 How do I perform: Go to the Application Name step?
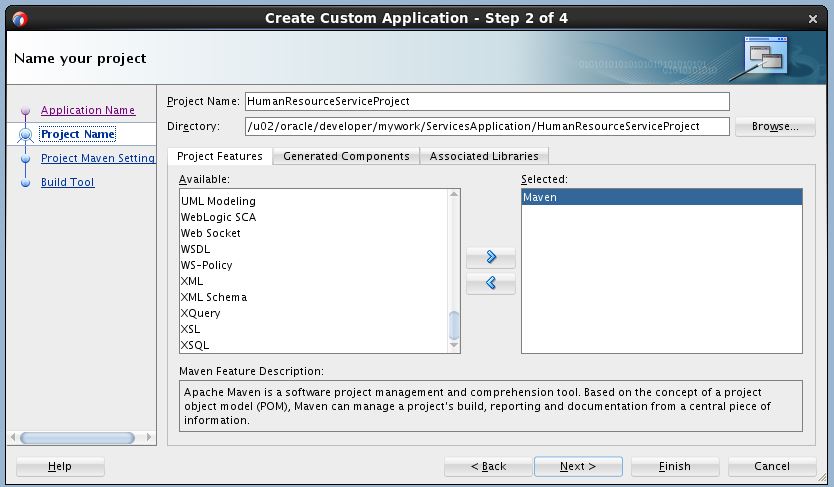pos(88,110)
